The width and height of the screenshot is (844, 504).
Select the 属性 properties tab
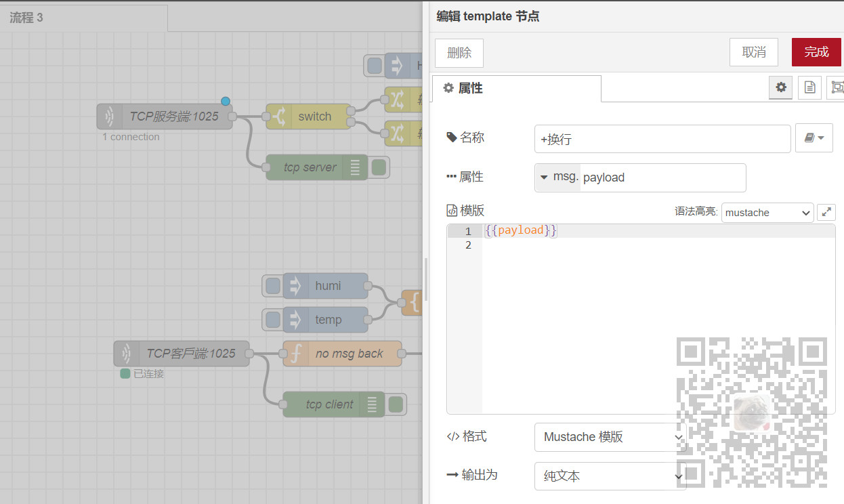coord(516,89)
